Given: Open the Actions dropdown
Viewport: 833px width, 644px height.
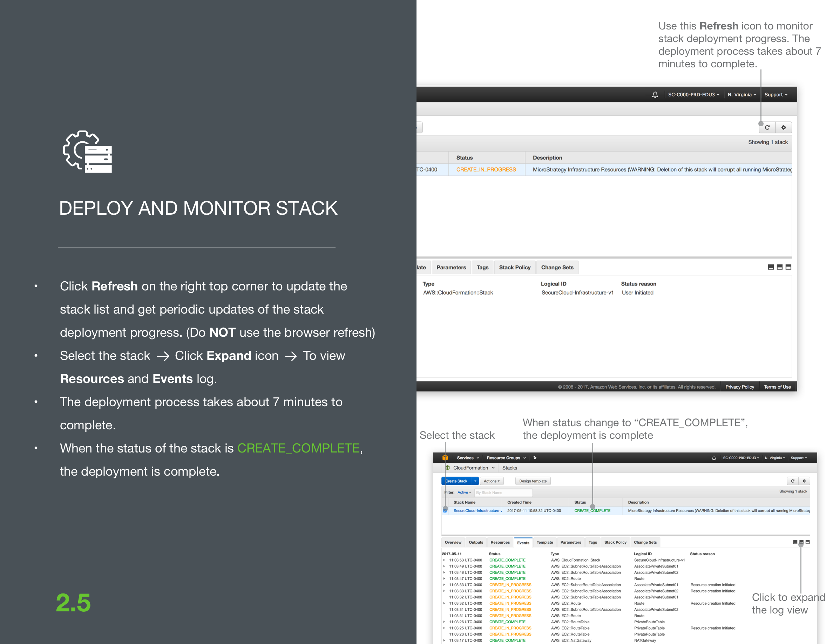Looking at the screenshot, I should [492, 481].
